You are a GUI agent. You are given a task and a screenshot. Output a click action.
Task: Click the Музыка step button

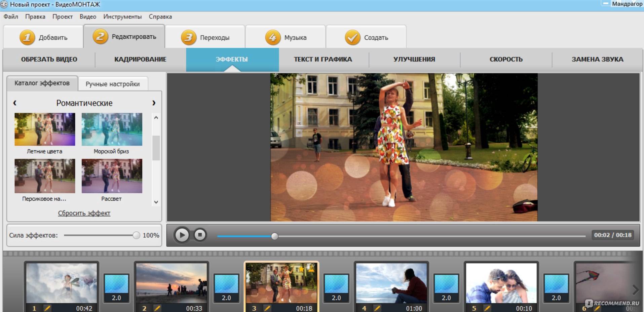pyautogui.click(x=286, y=37)
